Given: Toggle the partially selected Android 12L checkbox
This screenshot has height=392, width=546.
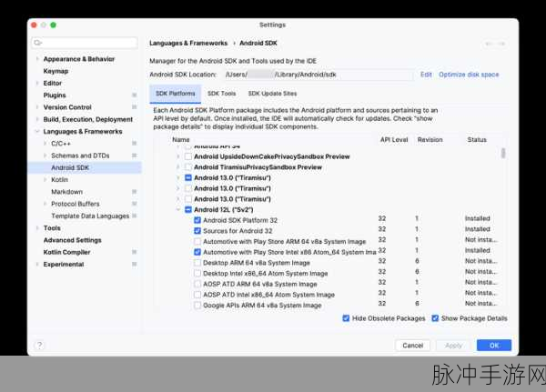Looking at the screenshot, I should click(188, 209).
